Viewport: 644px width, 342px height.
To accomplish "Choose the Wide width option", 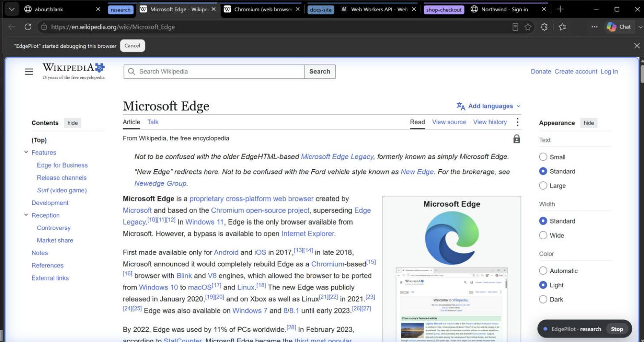I will [x=543, y=235].
